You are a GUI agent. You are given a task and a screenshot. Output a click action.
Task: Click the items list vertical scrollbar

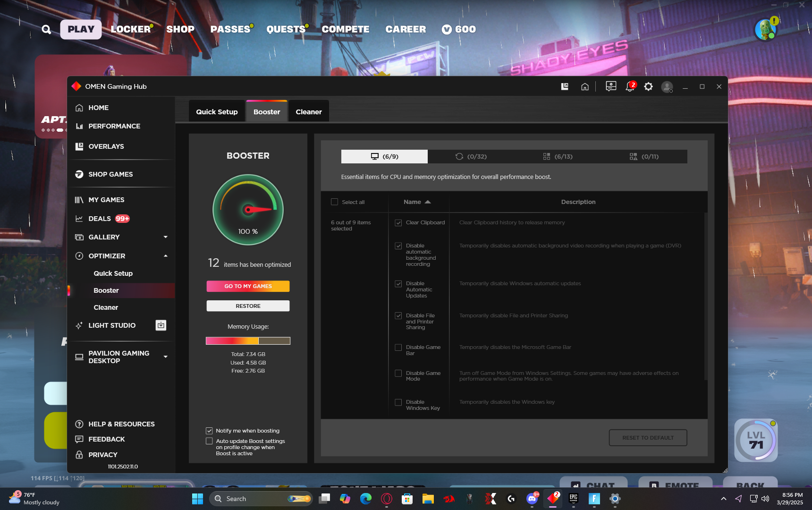pyautogui.click(x=706, y=296)
